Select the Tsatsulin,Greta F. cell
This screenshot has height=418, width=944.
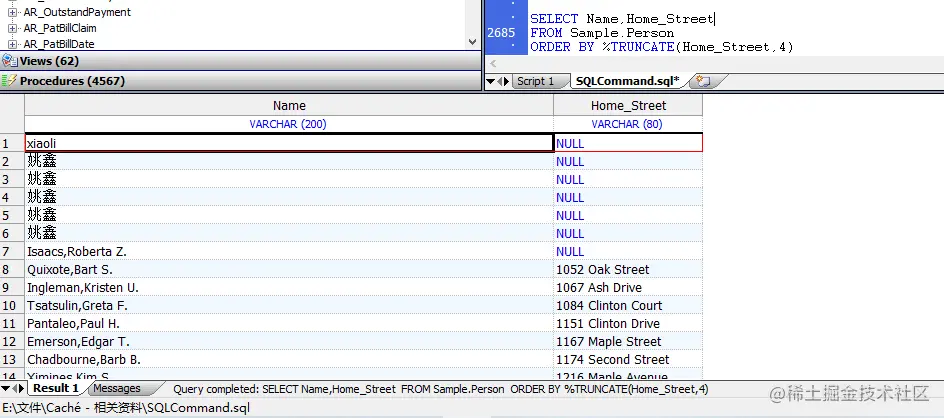[289, 305]
